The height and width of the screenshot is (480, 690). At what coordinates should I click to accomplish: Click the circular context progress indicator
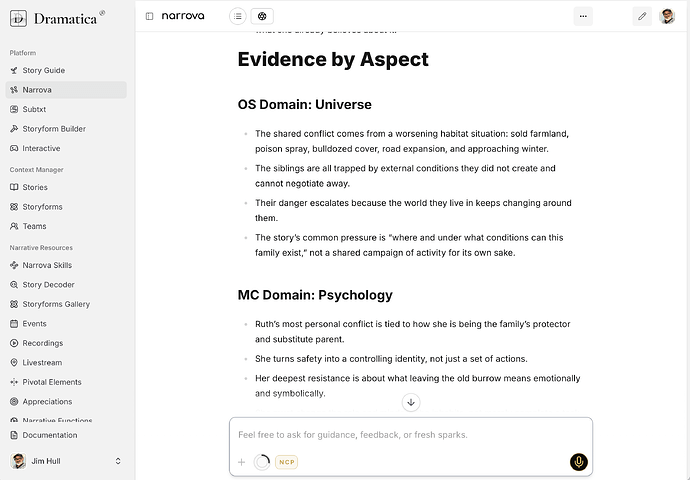point(262,462)
